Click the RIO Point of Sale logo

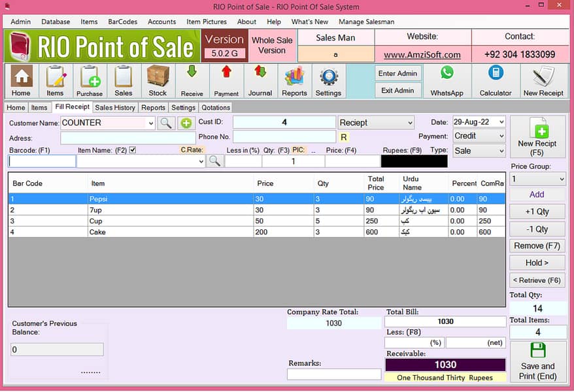(x=102, y=46)
